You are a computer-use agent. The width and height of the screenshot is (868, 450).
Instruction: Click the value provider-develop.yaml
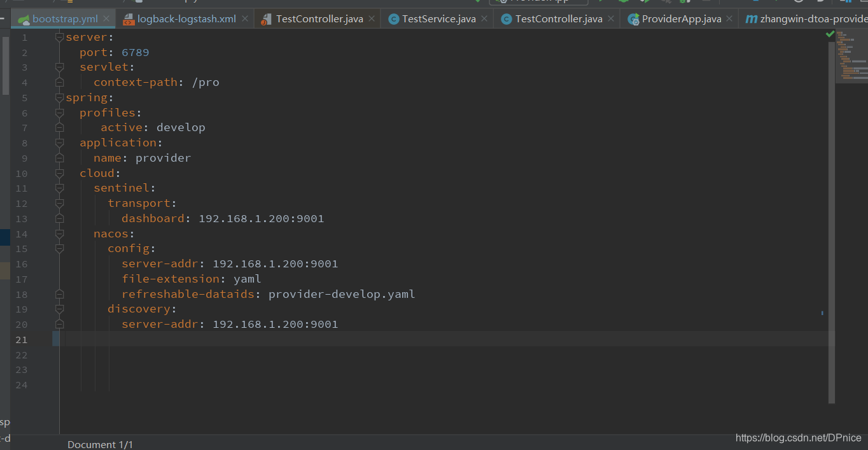point(342,294)
